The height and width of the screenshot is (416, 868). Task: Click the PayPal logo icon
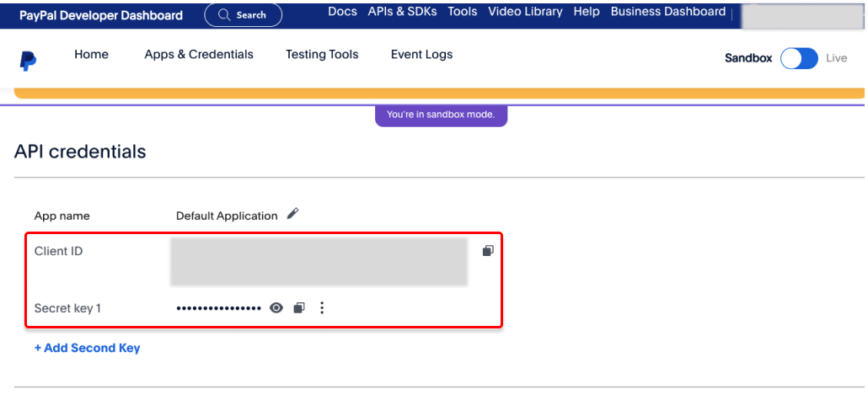tap(28, 61)
